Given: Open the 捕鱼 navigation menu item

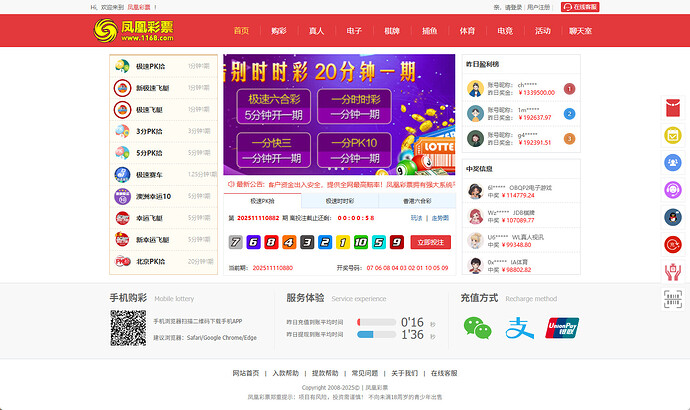Looking at the screenshot, I should pos(429,31).
